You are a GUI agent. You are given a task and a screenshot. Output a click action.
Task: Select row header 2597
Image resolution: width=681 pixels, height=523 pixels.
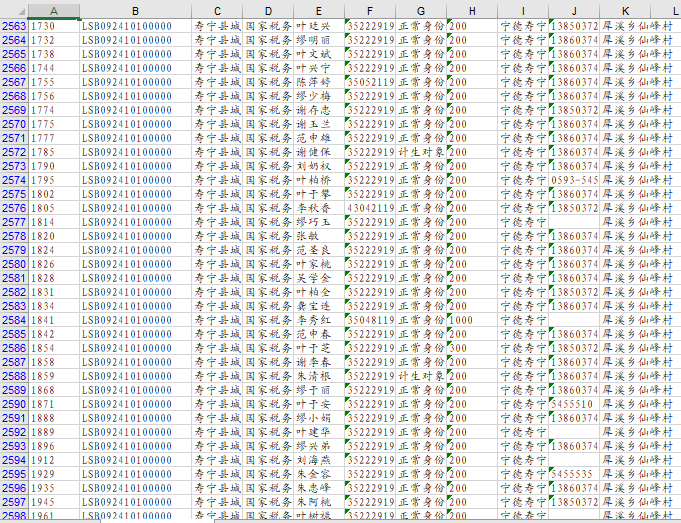pos(14,502)
